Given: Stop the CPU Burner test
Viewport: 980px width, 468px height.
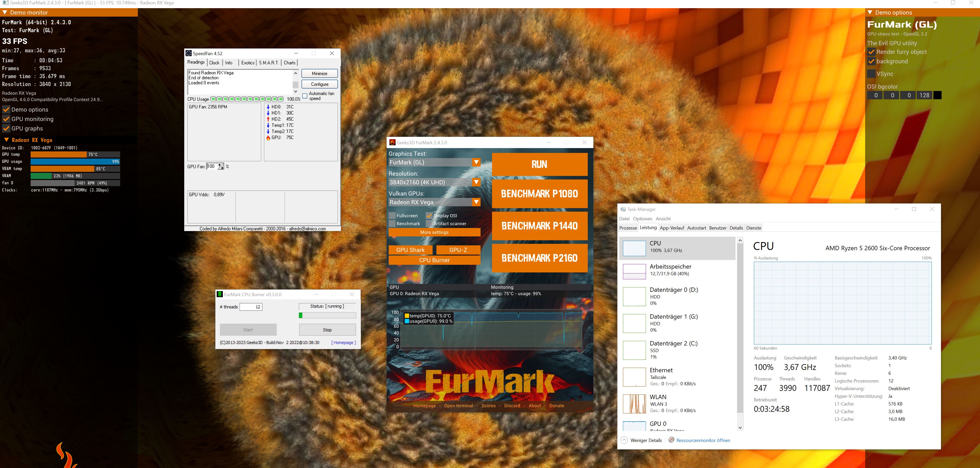Looking at the screenshot, I should 327,330.
